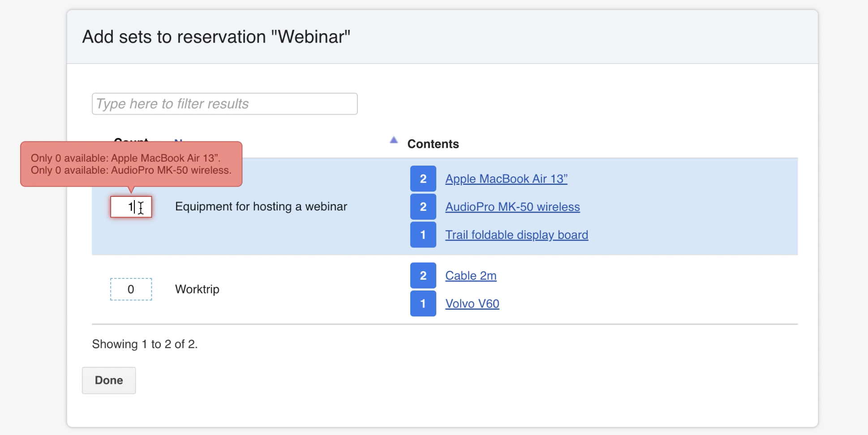Open the AudioPro MK-50 wireless link
The width and height of the screenshot is (868, 435).
(x=512, y=207)
